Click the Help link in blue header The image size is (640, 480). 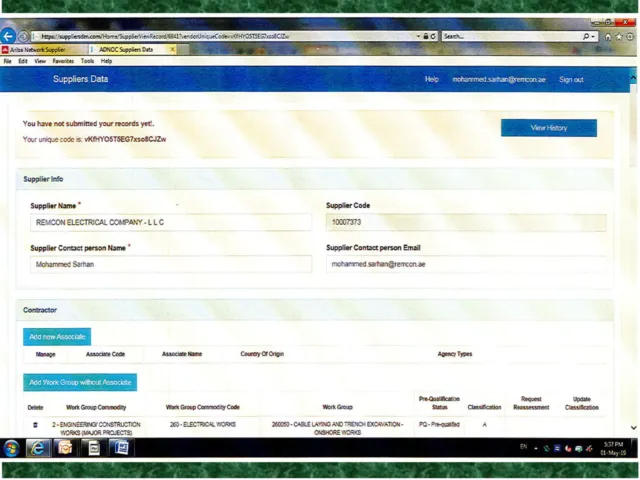[x=431, y=79]
